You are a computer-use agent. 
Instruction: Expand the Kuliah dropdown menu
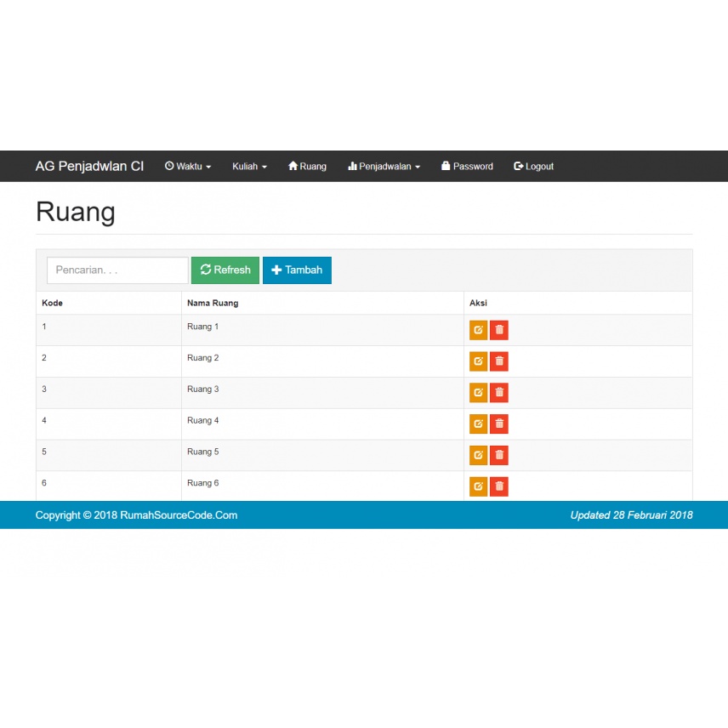(249, 166)
